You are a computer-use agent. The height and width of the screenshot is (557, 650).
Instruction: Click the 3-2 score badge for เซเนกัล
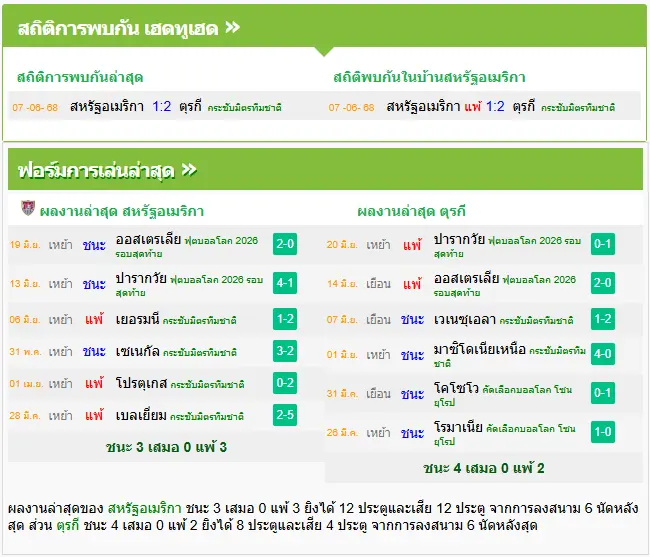point(285,351)
